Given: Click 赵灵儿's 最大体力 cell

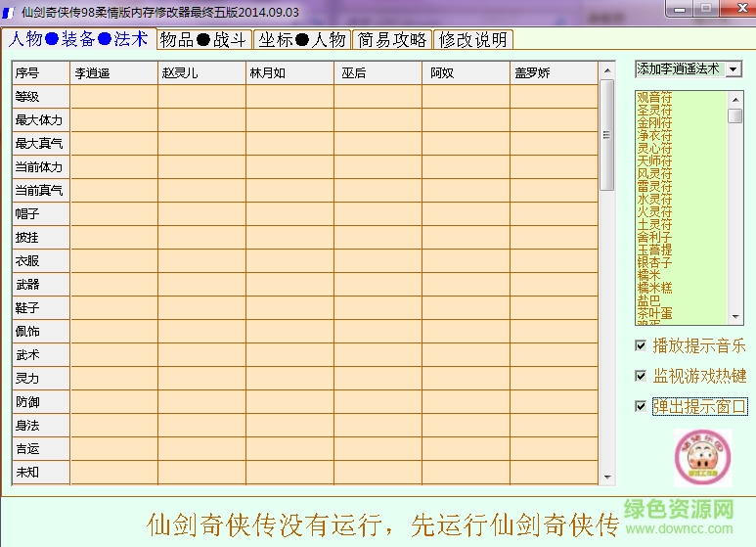Looking at the screenshot, I should pyautogui.click(x=202, y=120).
